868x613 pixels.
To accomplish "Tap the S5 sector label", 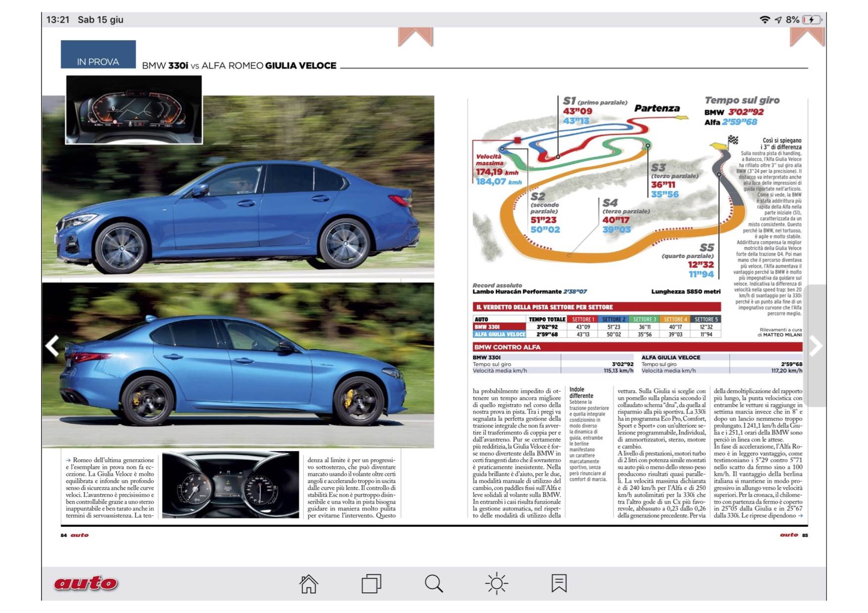I will tap(707, 247).
